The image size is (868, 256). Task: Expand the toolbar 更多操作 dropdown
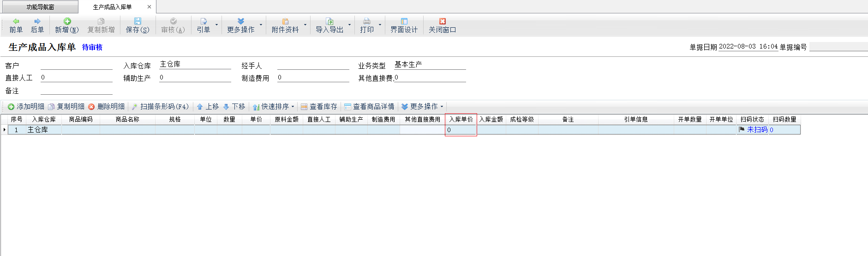click(261, 25)
